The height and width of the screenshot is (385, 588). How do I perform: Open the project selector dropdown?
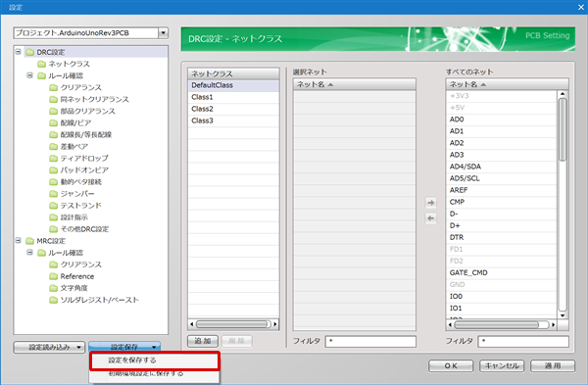(x=163, y=33)
